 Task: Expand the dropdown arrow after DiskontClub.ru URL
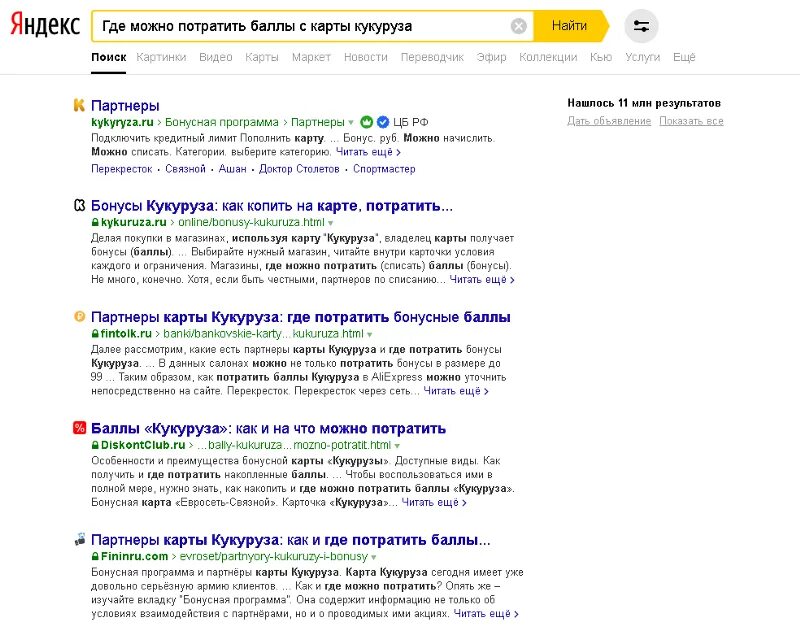(x=397, y=445)
